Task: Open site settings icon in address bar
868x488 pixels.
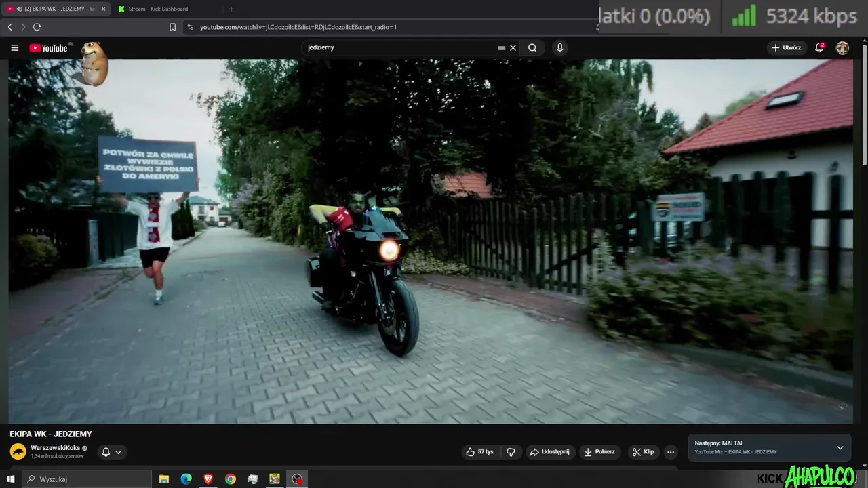Action: [x=190, y=27]
